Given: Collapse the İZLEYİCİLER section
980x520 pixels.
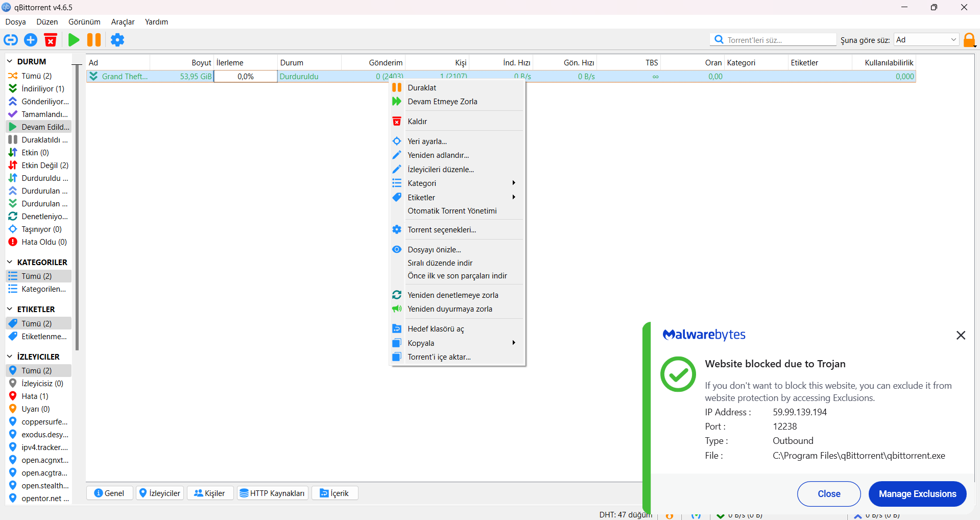Looking at the screenshot, I should pyautogui.click(x=10, y=357).
